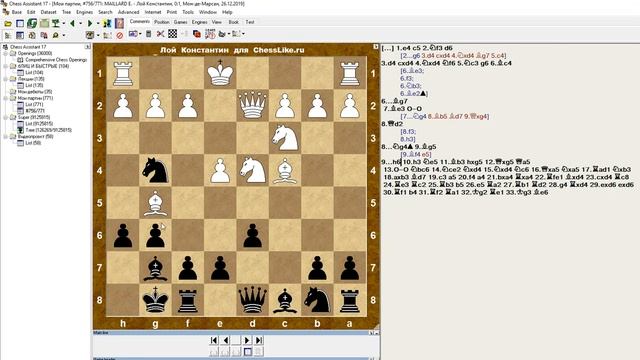Image resolution: width=640 pixels, height=360 pixels.
Task: Click the checkered board diagram icon
Action: pyautogui.click(x=173, y=33)
